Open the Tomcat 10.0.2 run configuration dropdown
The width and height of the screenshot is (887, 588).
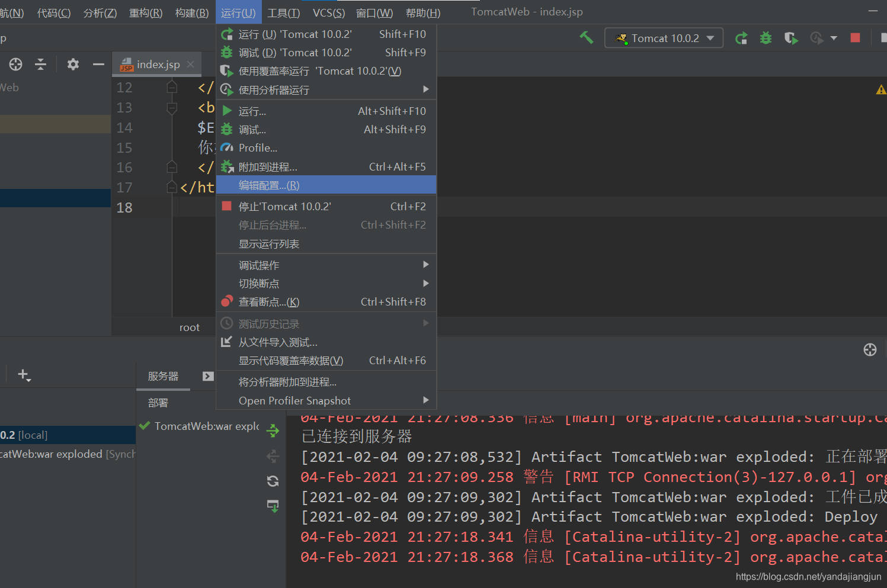(664, 38)
